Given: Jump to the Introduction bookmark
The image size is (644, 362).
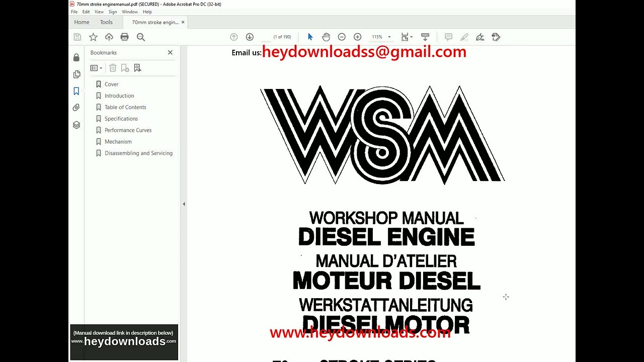Looking at the screenshot, I should point(119,96).
